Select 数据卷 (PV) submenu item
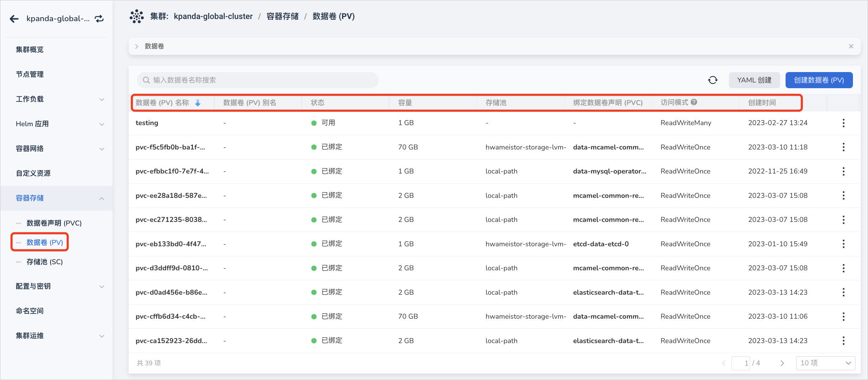This screenshot has height=380, width=868. click(45, 242)
